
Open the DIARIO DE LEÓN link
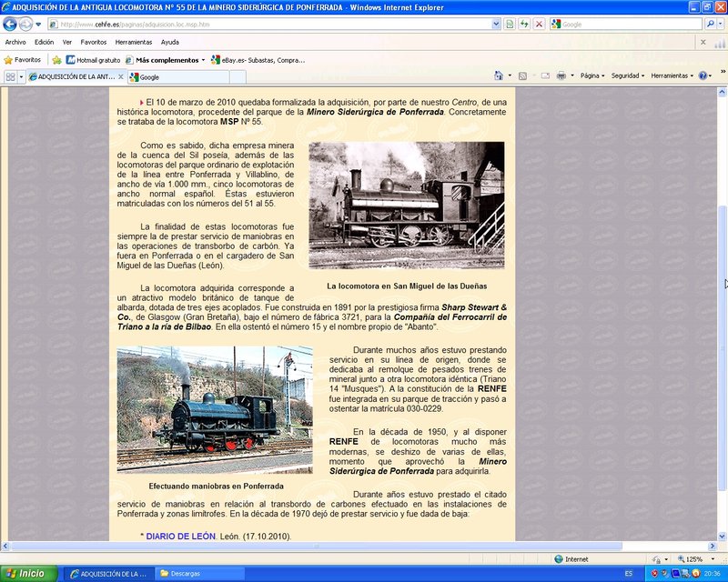point(180,536)
